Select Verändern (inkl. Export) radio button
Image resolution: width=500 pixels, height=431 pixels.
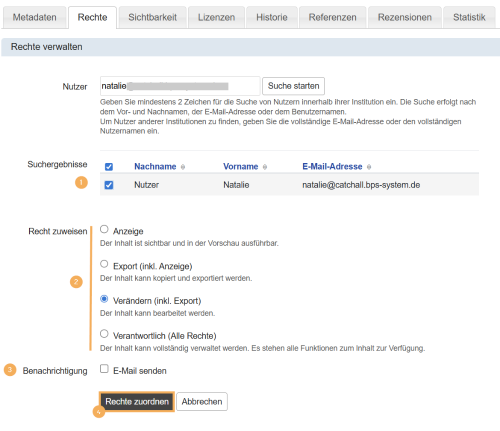(x=104, y=299)
